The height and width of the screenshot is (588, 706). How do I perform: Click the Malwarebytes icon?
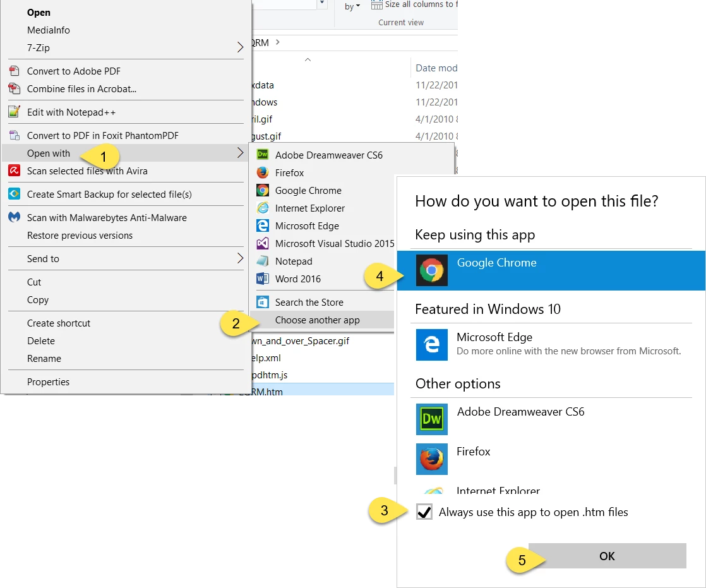pyautogui.click(x=15, y=217)
